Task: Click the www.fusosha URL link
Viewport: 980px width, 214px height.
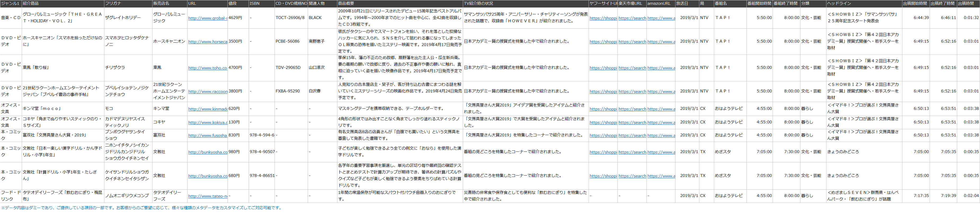Action: pos(207,136)
